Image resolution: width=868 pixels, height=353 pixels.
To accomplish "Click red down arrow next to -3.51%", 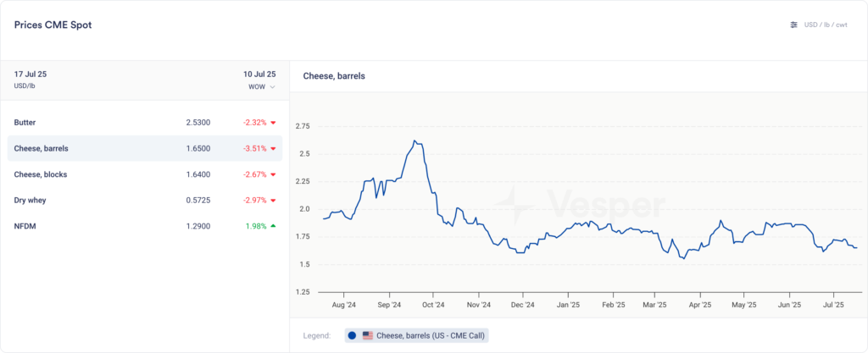I will (x=273, y=149).
